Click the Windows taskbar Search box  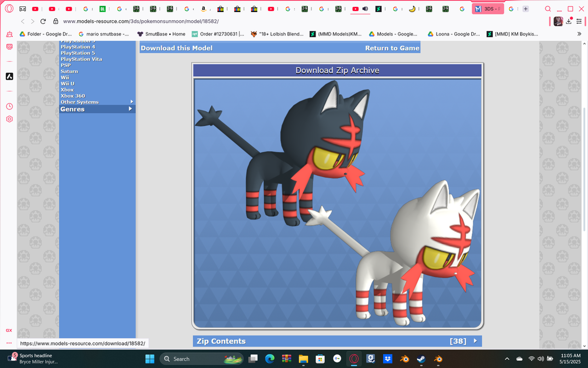click(x=202, y=359)
